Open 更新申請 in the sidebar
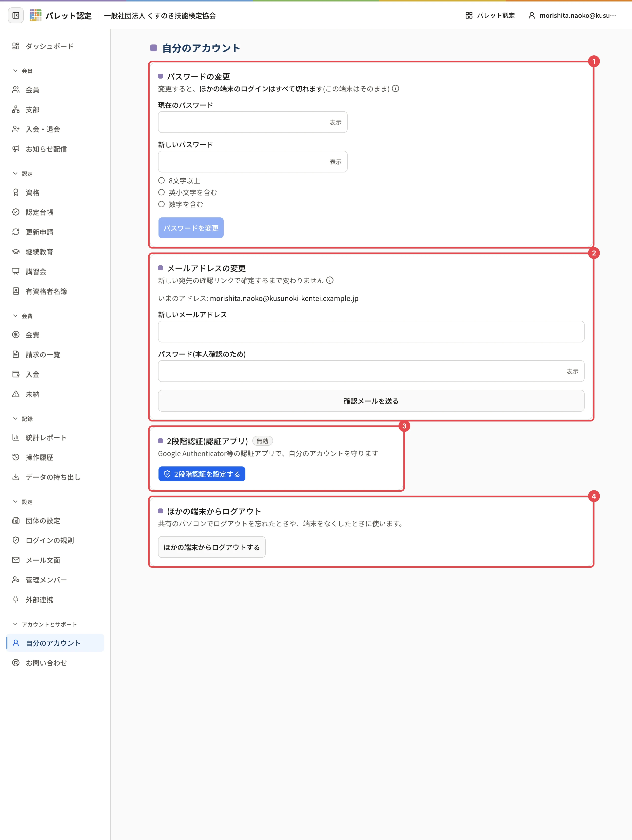This screenshot has width=632, height=840. (x=55, y=232)
